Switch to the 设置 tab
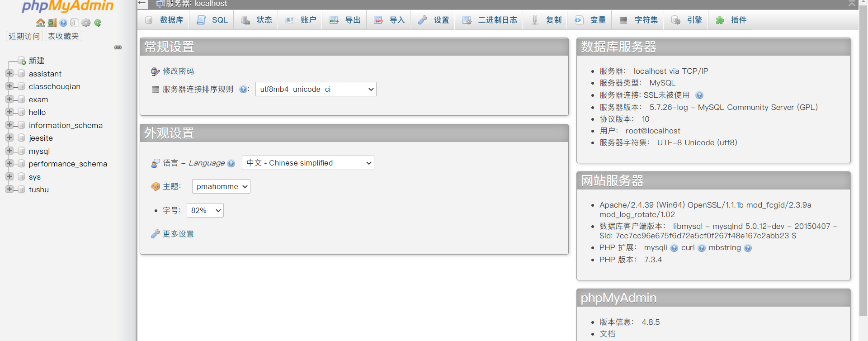This screenshot has height=341, width=868. 434,20
